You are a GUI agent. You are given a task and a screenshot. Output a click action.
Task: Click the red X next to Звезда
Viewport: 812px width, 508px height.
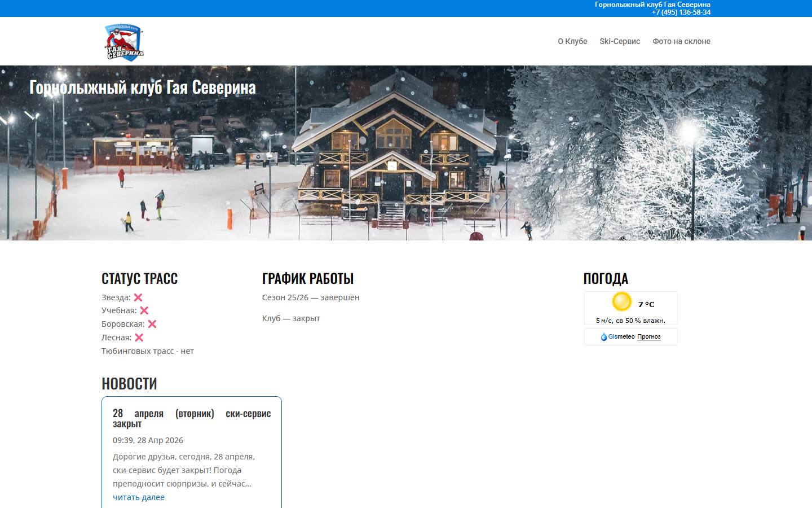pyautogui.click(x=138, y=297)
